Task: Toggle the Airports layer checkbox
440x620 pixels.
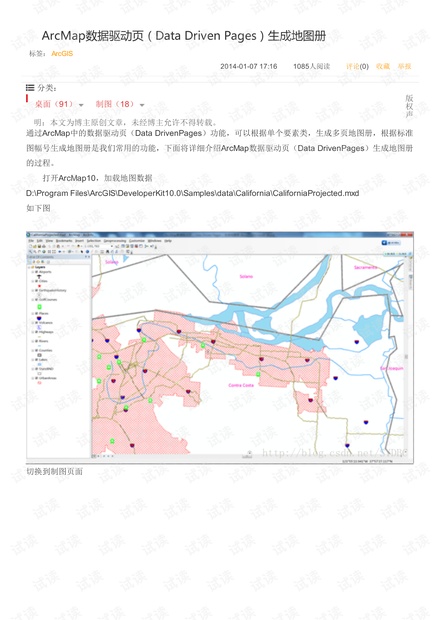Action: tap(36, 272)
